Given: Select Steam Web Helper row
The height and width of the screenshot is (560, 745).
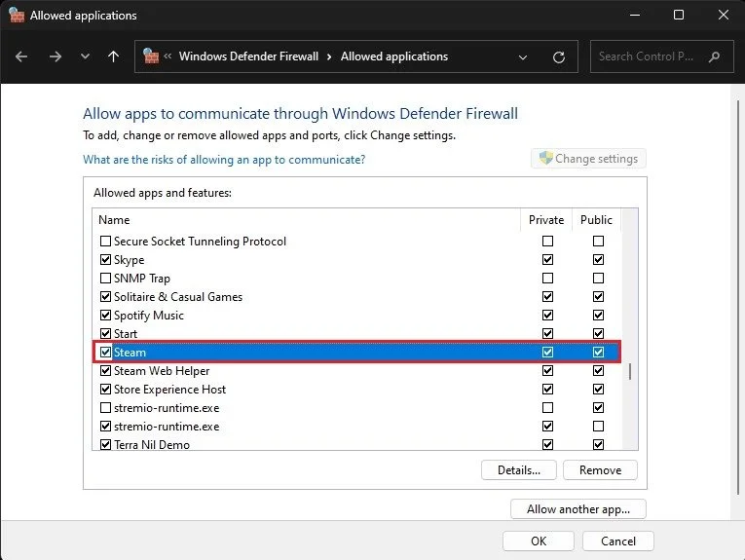Looking at the screenshot, I should click(356, 371).
